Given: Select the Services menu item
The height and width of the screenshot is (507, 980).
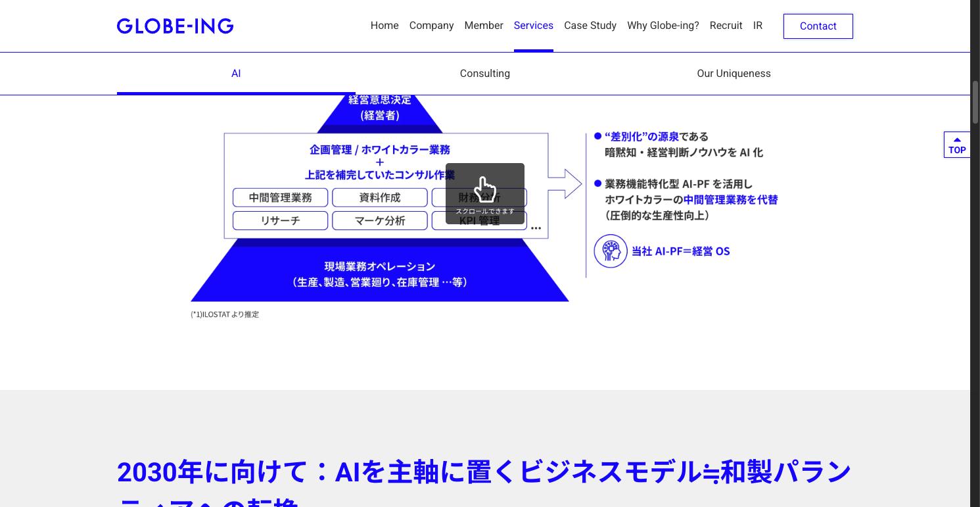Looking at the screenshot, I should [x=534, y=26].
